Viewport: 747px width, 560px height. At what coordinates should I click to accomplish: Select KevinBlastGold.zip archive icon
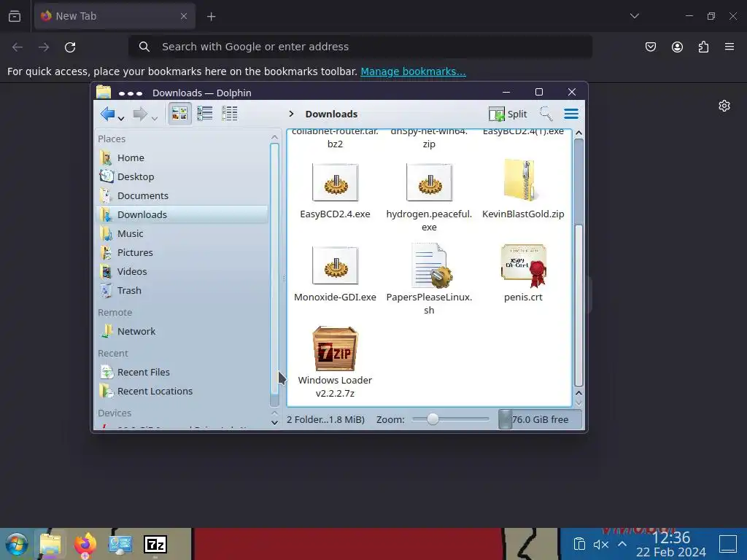point(522,180)
